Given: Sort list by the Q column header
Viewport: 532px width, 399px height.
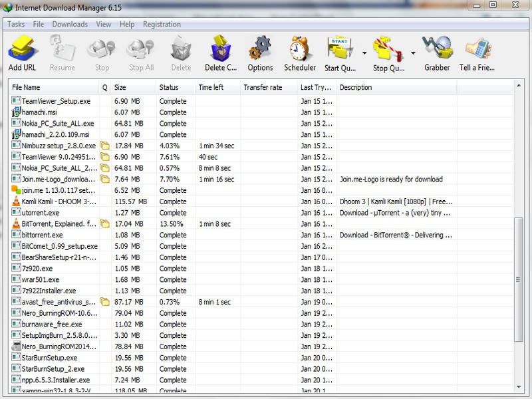Looking at the screenshot, I should 105,88.
